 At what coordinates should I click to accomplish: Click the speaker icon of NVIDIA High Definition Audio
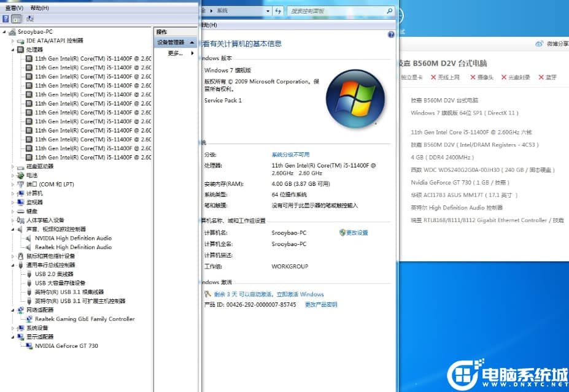pyautogui.click(x=29, y=238)
